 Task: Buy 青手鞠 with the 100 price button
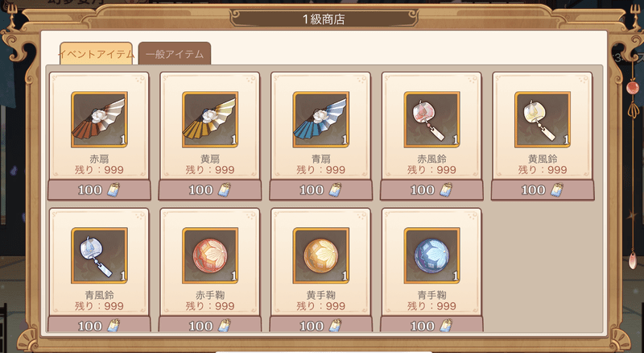431,324
